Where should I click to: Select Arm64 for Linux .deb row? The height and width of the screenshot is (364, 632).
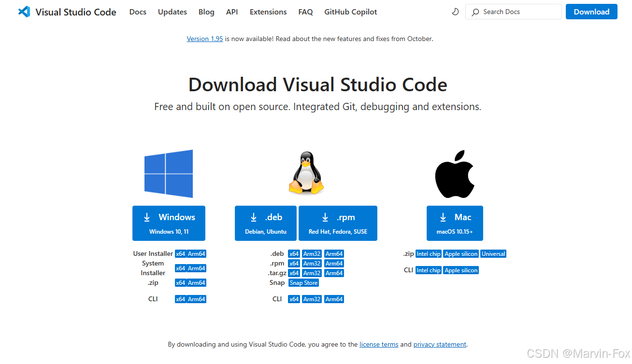pyautogui.click(x=334, y=254)
